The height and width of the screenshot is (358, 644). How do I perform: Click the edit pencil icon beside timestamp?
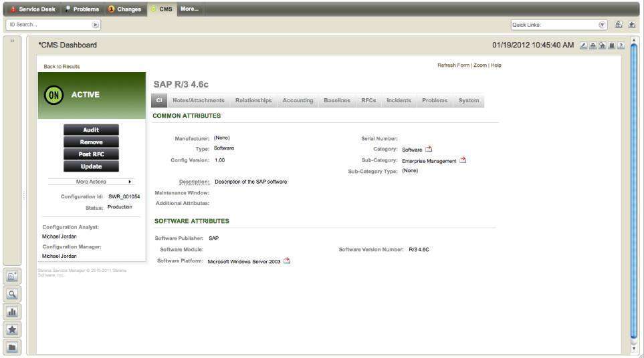(x=584, y=45)
